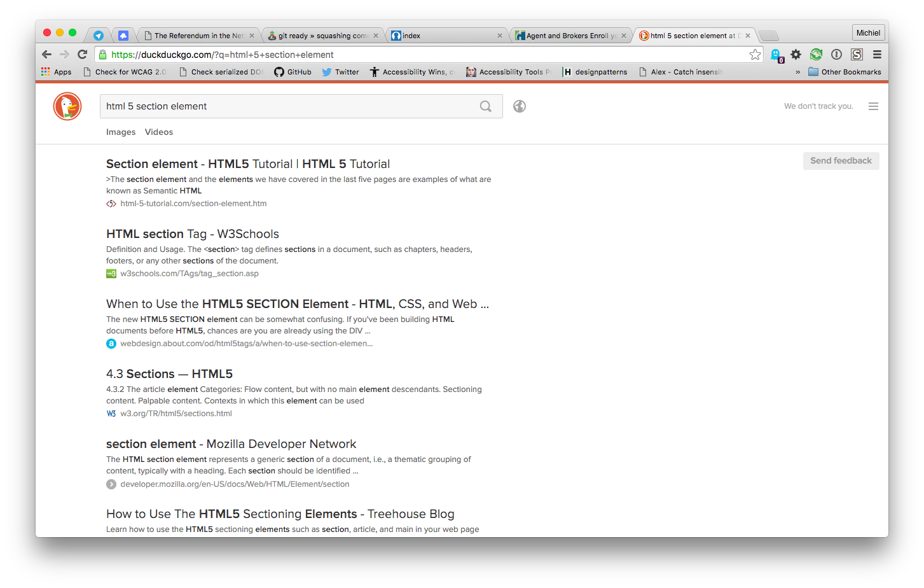The height and width of the screenshot is (588, 924).
Task: Switch to the git ready browser tab
Action: [x=322, y=36]
